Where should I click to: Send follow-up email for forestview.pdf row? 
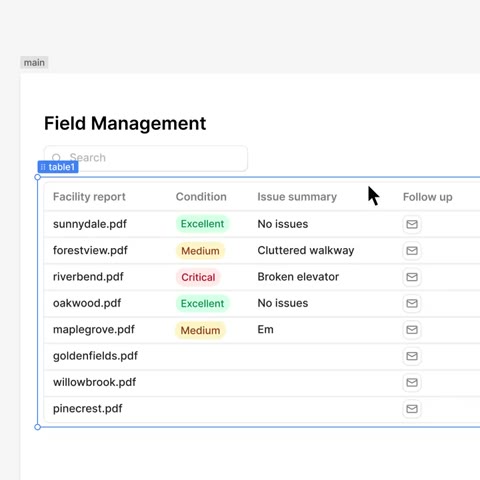coord(412,250)
